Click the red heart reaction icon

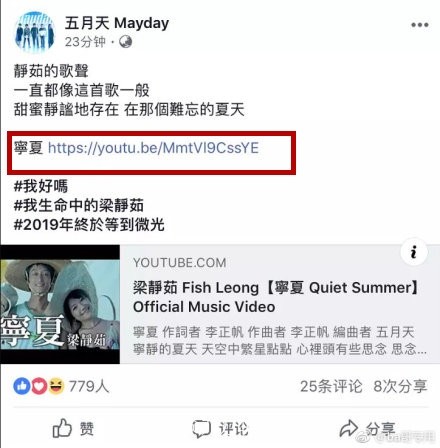(39, 386)
